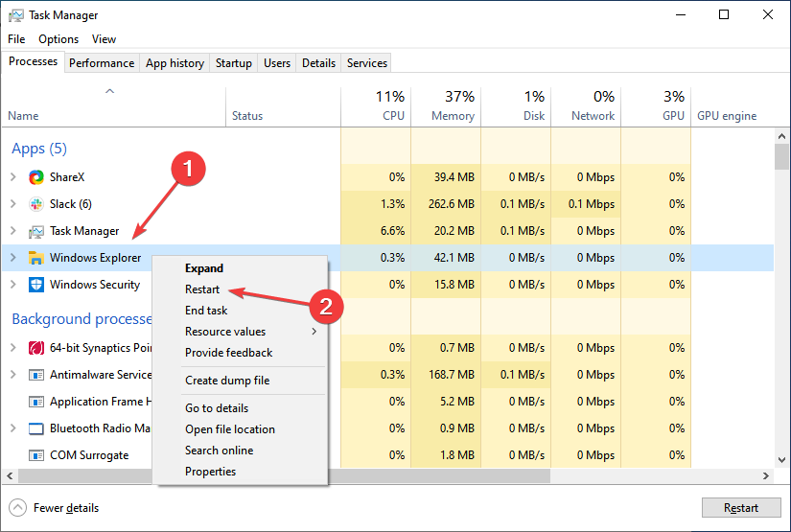
Task: Click the Windows Security shield icon
Action: [x=36, y=285]
